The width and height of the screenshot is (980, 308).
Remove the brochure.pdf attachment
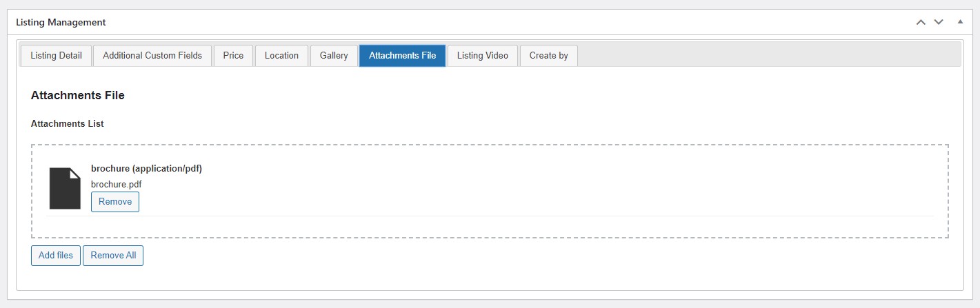(x=115, y=202)
